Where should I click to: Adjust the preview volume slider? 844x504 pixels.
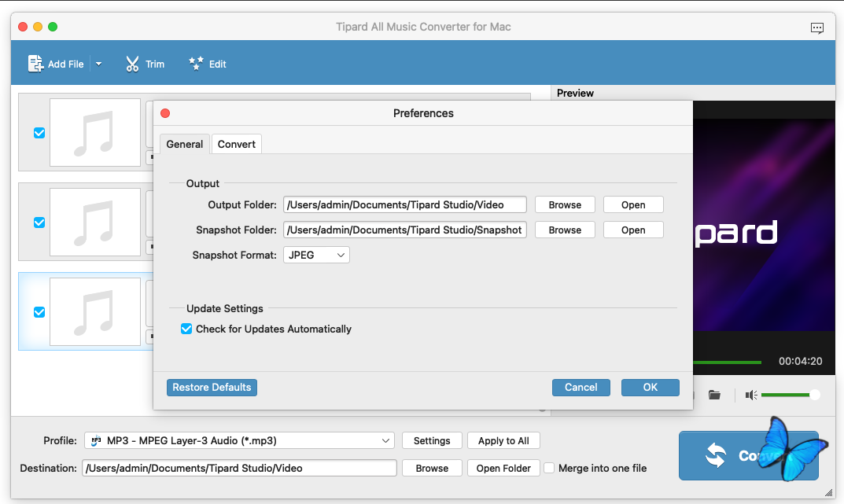point(791,395)
